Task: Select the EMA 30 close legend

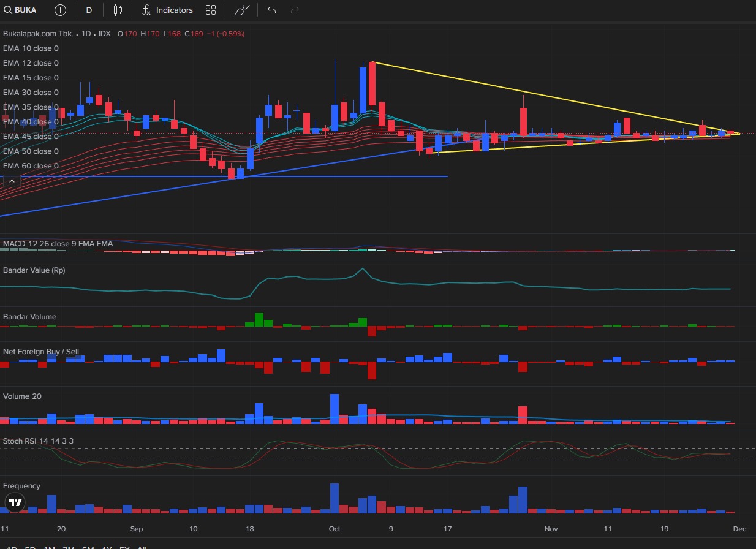Action: tap(31, 93)
